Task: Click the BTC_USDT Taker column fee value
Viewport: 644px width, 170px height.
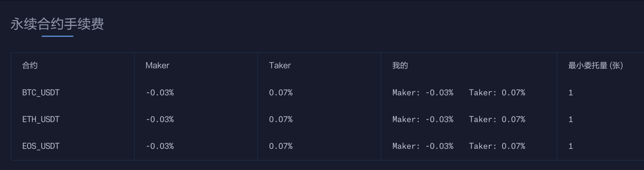Action: pyautogui.click(x=281, y=93)
